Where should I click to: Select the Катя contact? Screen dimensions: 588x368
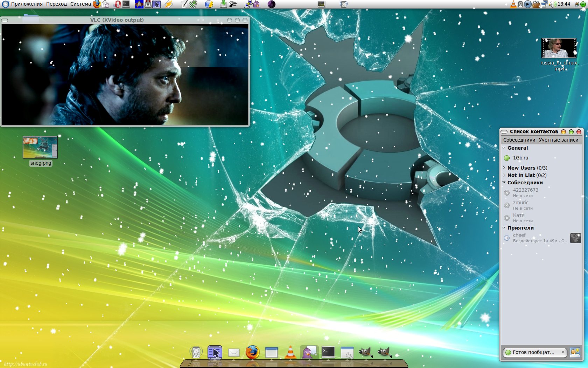click(542, 218)
